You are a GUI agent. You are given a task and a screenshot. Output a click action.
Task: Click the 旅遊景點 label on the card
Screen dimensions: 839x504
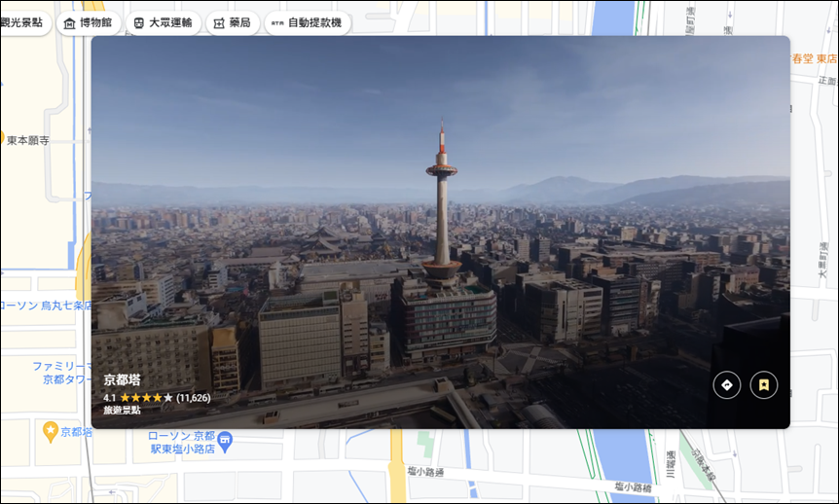122,410
